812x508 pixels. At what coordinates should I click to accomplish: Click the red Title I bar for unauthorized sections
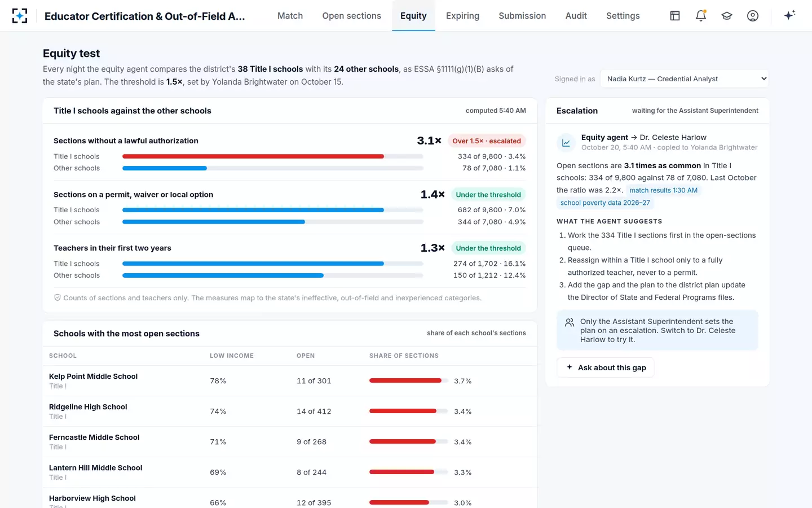pyautogui.click(x=253, y=156)
